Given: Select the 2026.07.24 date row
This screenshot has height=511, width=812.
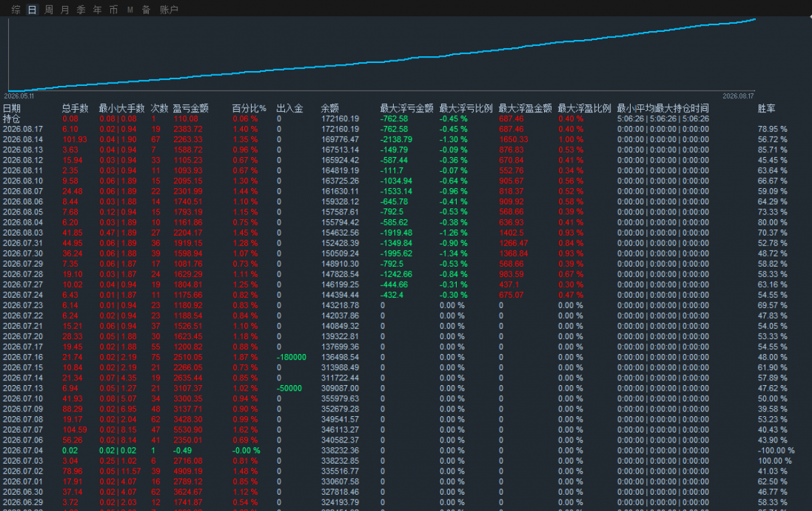Looking at the screenshot, I should 22,295.
